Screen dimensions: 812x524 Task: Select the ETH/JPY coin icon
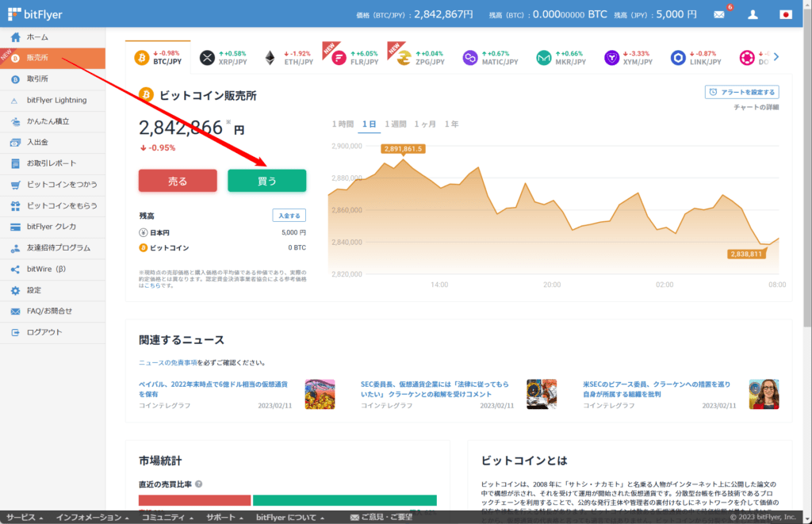270,58
